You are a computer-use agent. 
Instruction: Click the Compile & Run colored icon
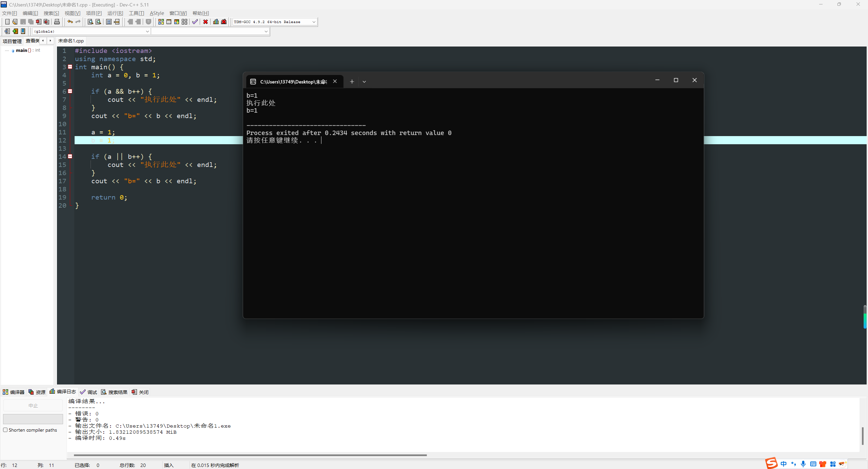coord(177,22)
